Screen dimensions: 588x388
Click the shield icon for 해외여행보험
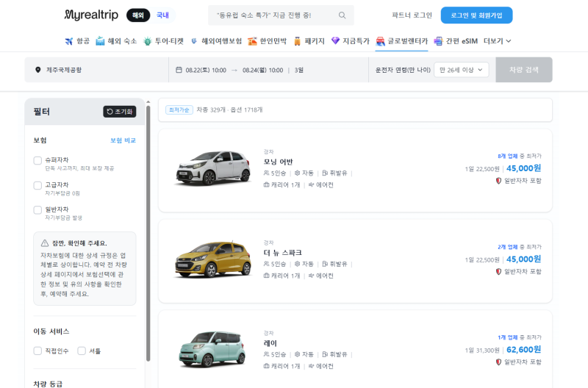coord(194,41)
